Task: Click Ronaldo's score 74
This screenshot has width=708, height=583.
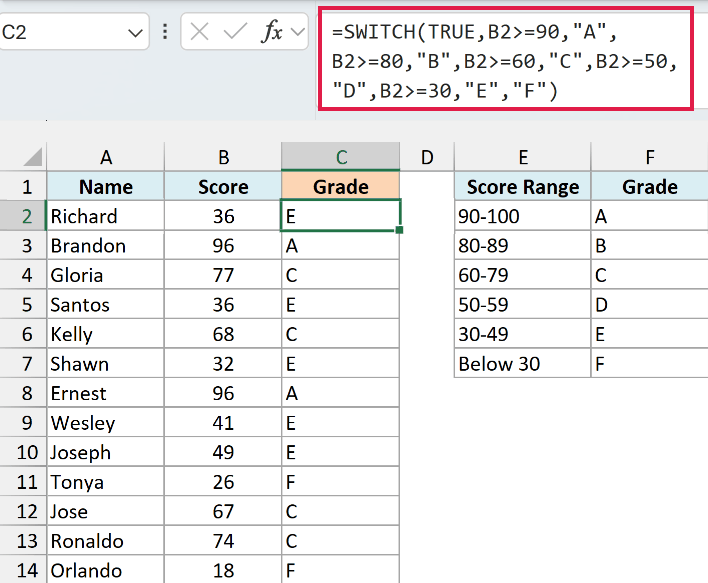Action: 223,541
